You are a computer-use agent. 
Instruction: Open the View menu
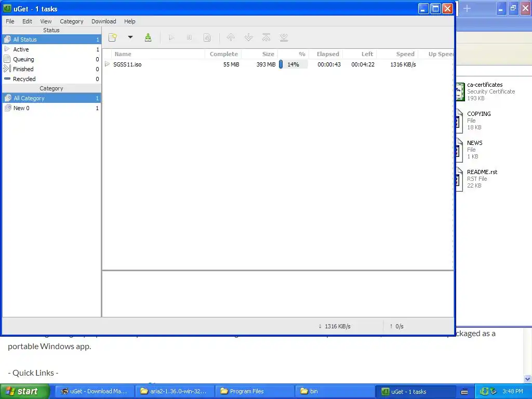coord(46,21)
